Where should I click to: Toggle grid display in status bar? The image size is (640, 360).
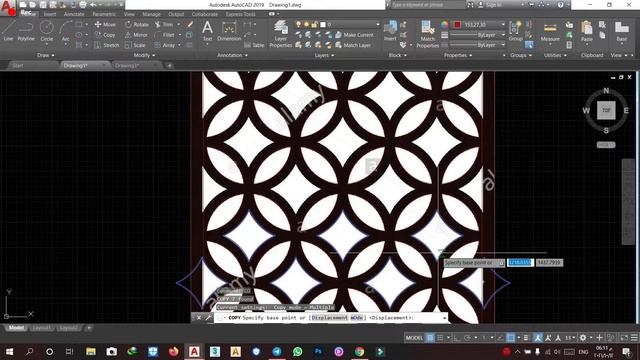click(x=430, y=338)
